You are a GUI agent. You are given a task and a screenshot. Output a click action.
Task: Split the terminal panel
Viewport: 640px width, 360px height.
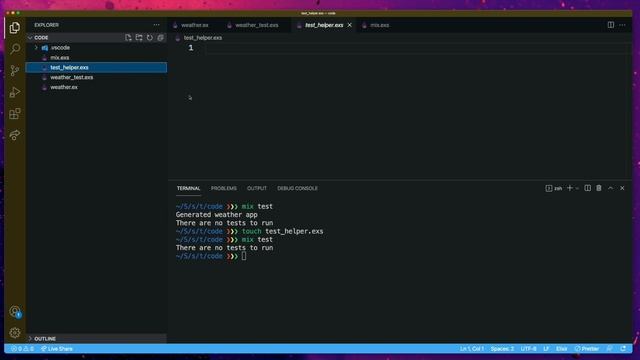coord(587,188)
